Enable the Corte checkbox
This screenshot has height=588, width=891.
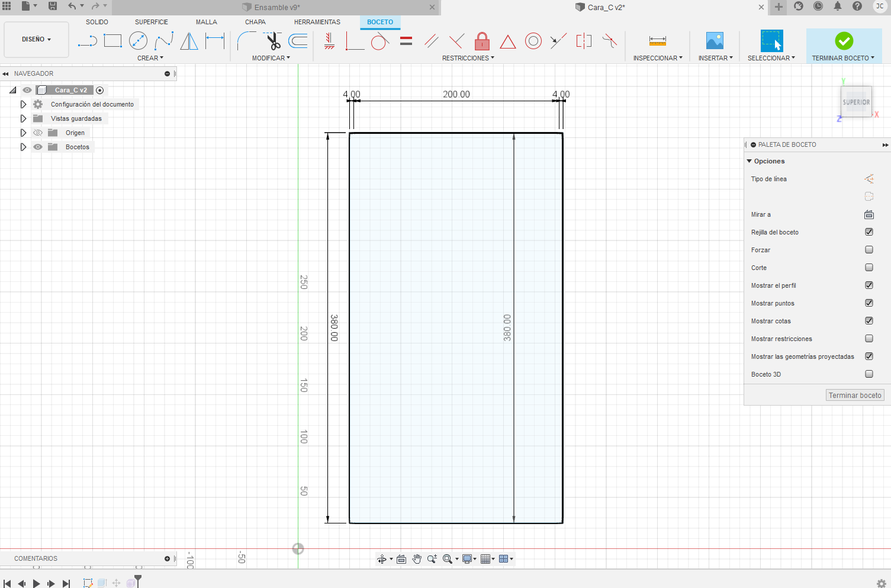[869, 268]
